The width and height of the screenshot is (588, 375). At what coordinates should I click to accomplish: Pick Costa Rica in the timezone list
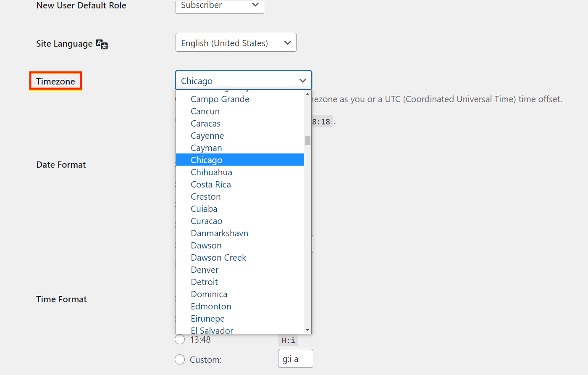point(211,185)
